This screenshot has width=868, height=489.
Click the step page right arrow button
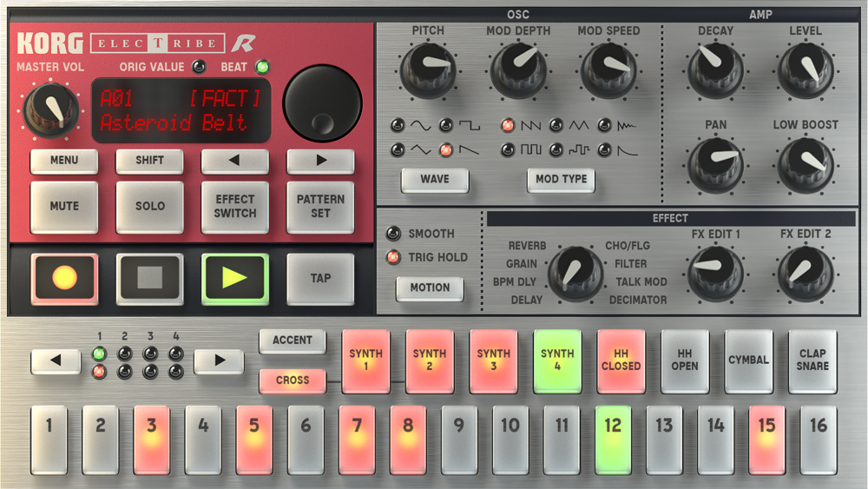[220, 361]
